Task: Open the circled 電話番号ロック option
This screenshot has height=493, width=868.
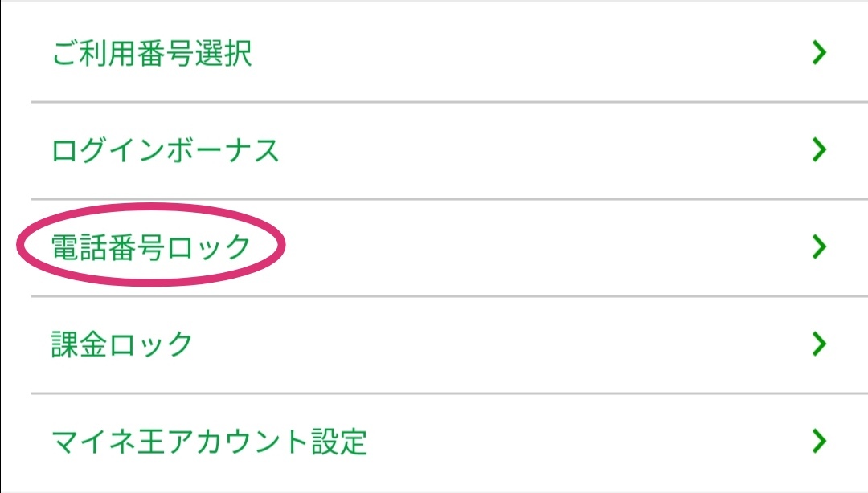Action: (x=434, y=247)
